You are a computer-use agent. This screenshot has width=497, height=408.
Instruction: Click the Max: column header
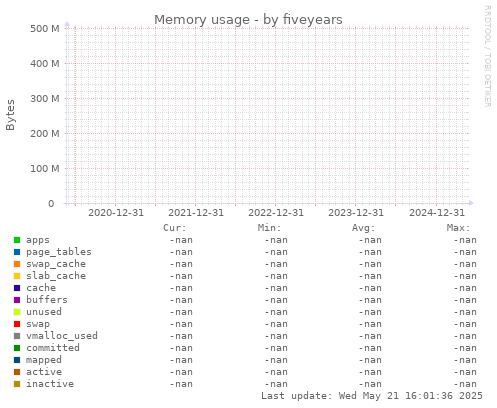tap(458, 228)
